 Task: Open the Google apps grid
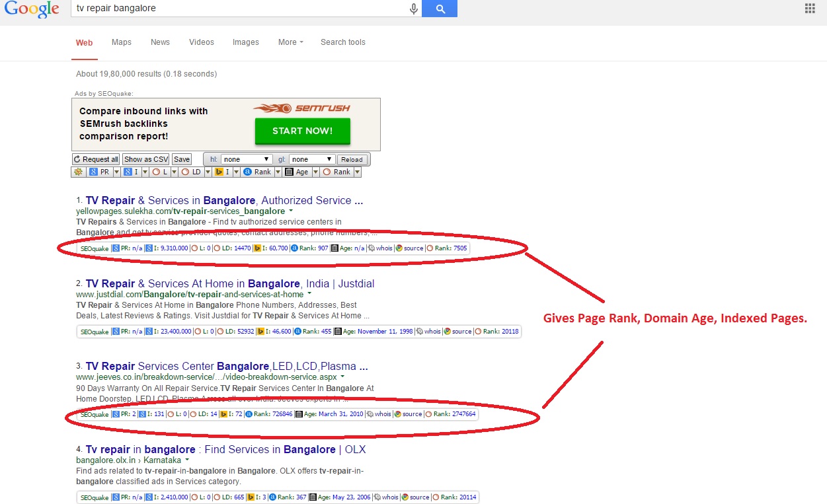click(810, 9)
